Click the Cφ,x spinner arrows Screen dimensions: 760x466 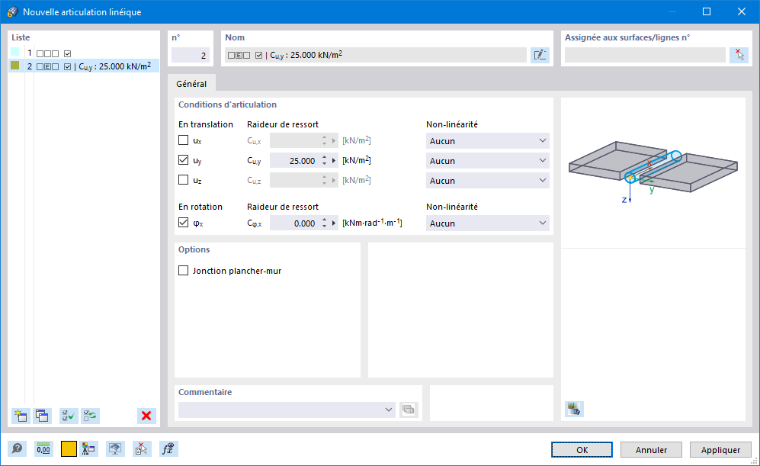[x=324, y=223]
